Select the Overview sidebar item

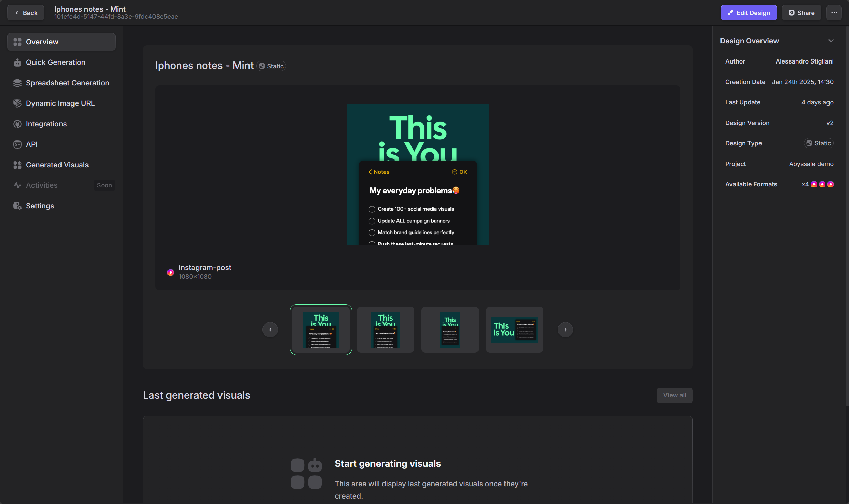tap(61, 42)
